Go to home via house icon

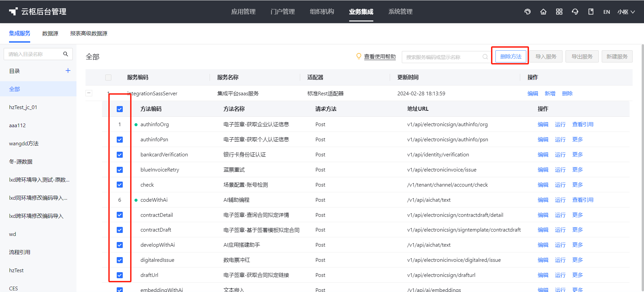coord(543,12)
